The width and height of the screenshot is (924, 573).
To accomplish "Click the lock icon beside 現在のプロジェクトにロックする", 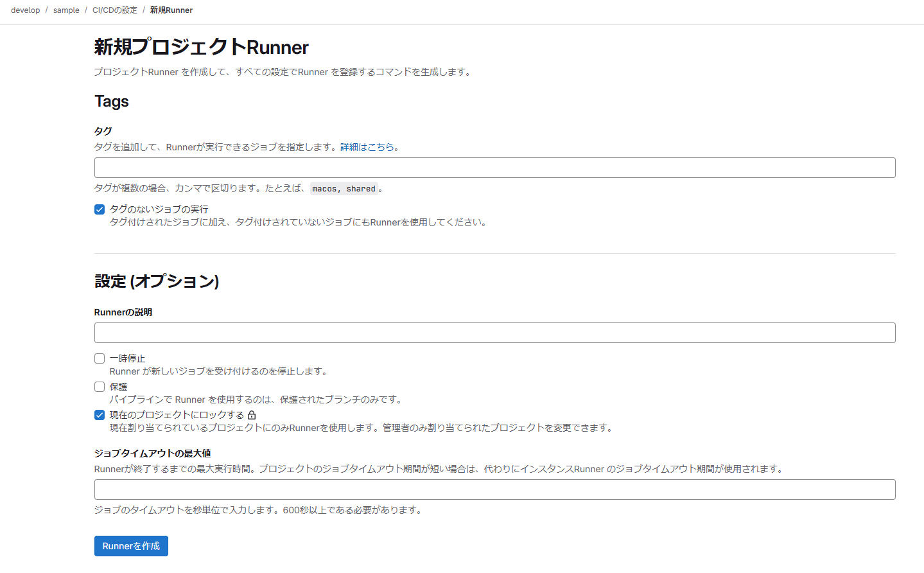I will [x=252, y=415].
